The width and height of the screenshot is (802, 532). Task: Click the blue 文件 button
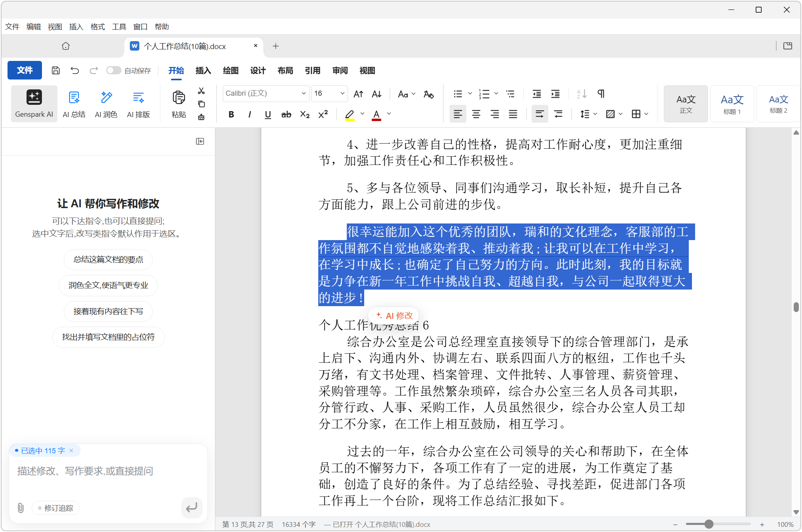click(25, 70)
